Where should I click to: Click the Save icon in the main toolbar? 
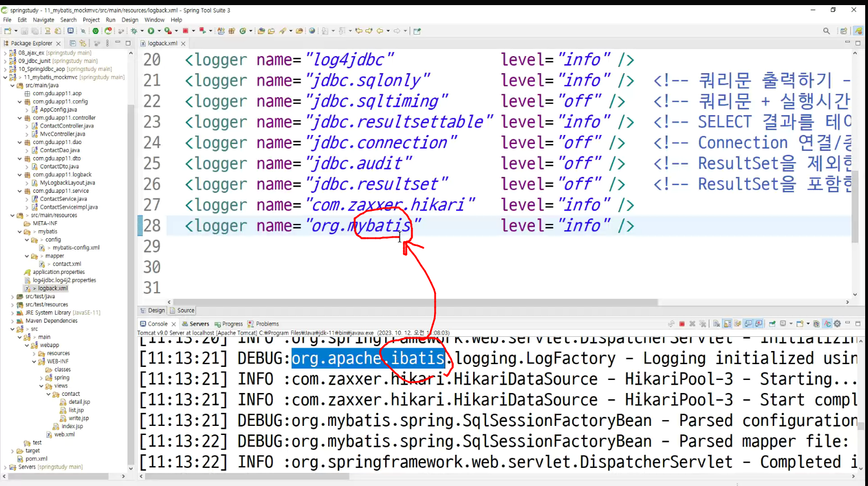[x=24, y=31]
